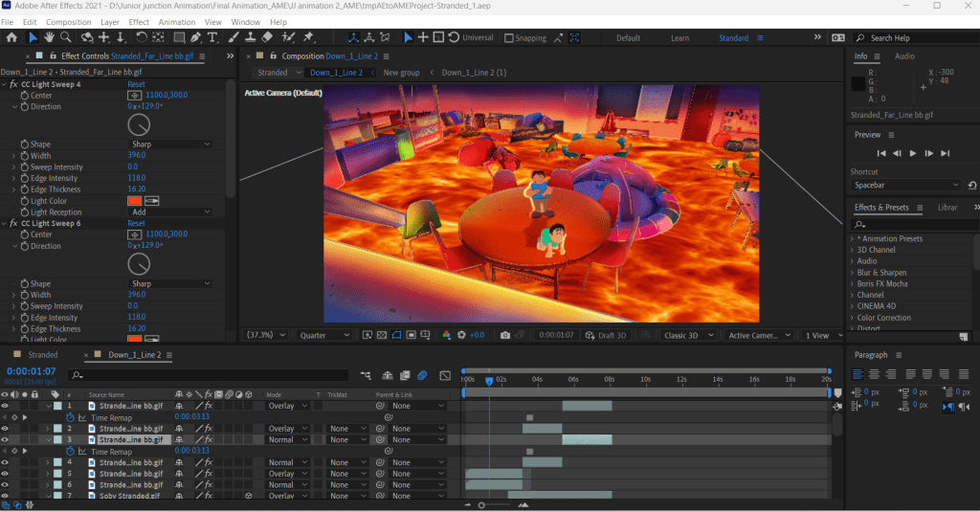Open the Quarter resolution dropdown
The width and height of the screenshot is (980, 512).
click(323, 336)
